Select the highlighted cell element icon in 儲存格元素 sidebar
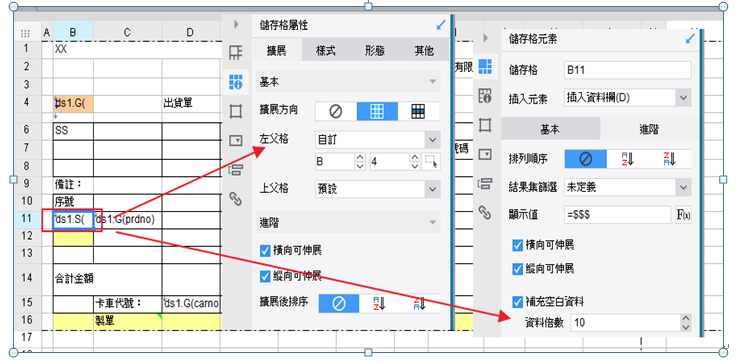 [485, 66]
